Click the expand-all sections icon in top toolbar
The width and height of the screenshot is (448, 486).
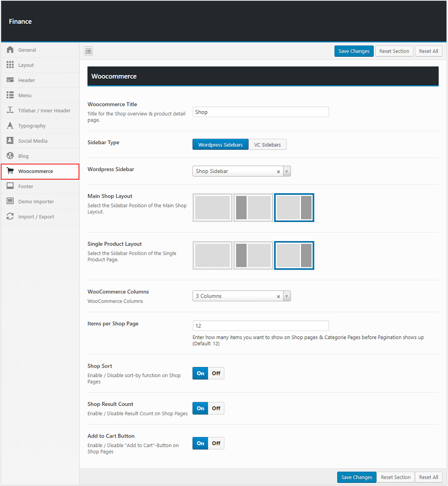89,51
